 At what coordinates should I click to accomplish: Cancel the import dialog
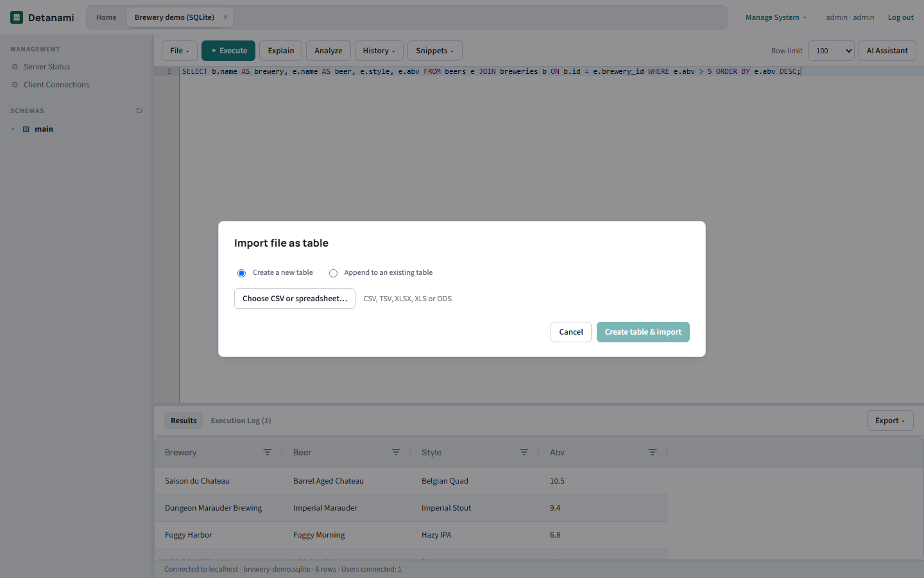click(x=571, y=332)
